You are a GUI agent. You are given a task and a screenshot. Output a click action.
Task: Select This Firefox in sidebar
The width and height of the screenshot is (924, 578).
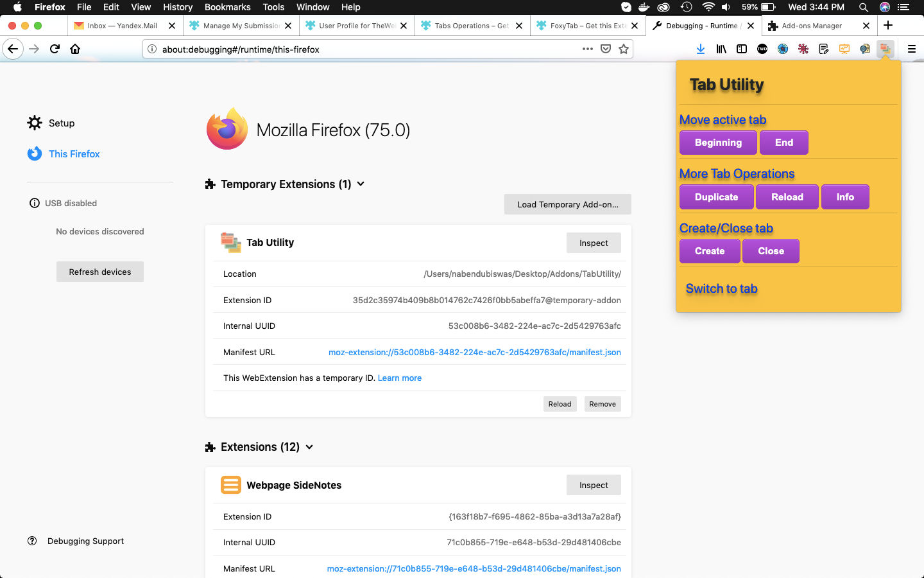coord(64,153)
